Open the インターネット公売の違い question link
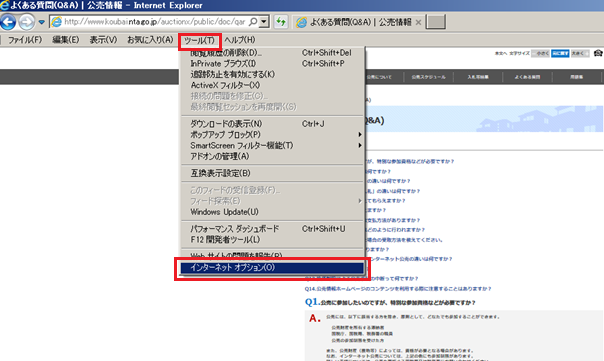The image size is (604, 361). pos(409,259)
